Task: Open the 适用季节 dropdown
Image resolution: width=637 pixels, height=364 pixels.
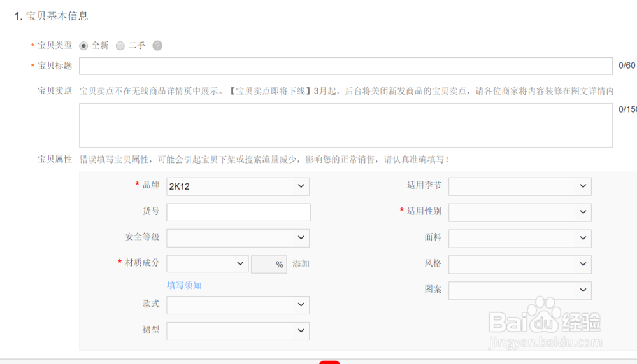Action: coord(520,186)
